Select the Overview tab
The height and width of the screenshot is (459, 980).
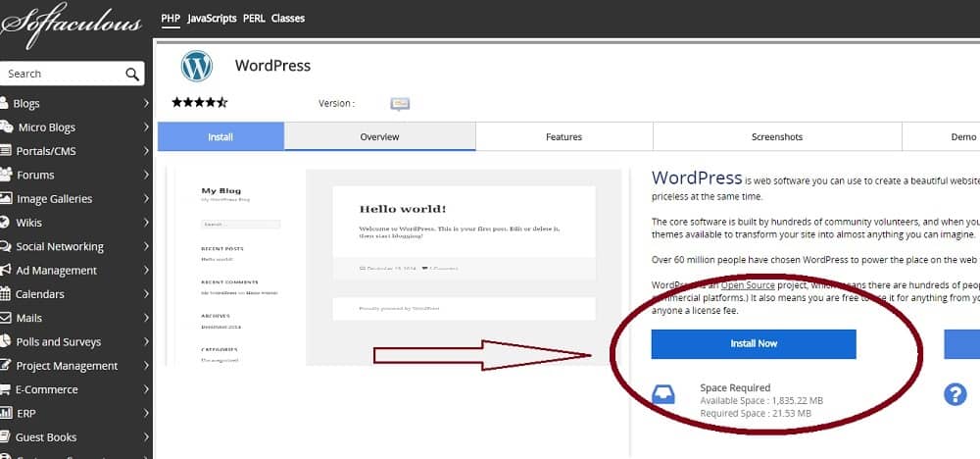click(380, 136)
